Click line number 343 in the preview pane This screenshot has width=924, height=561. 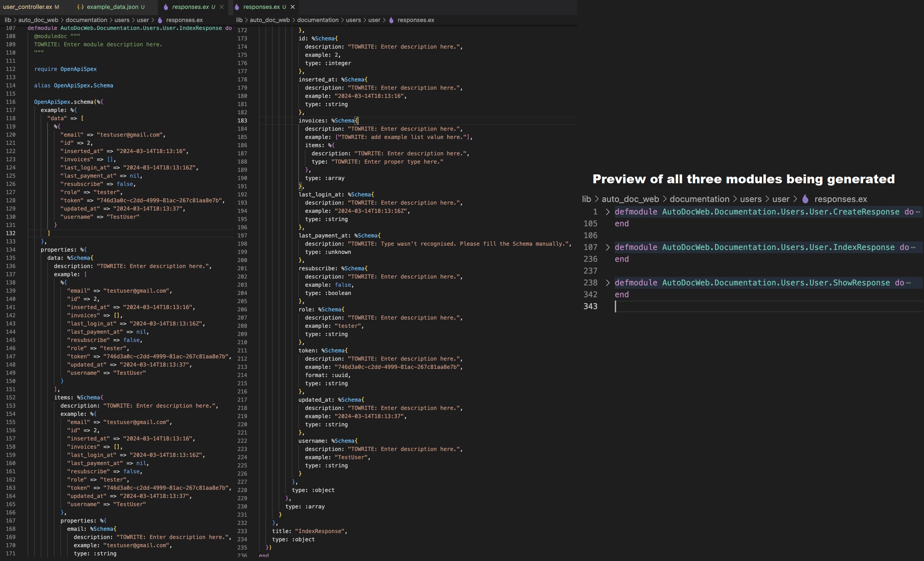tap(590, 306)
